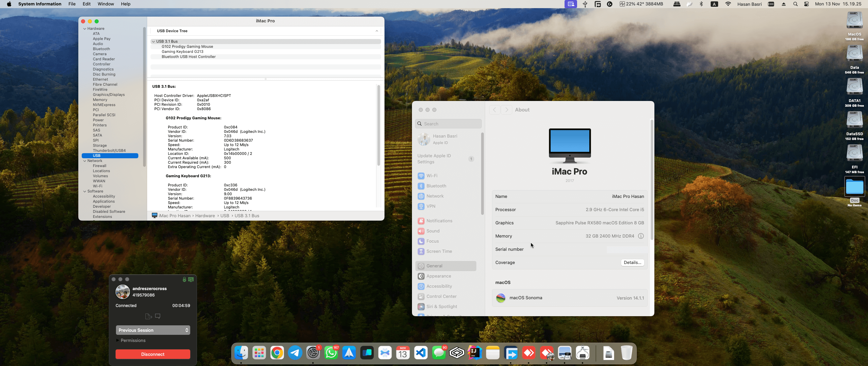Open Messages from the Dock
Image resolution: width=868 pixels, height=366 pixels.
[439, 353]
